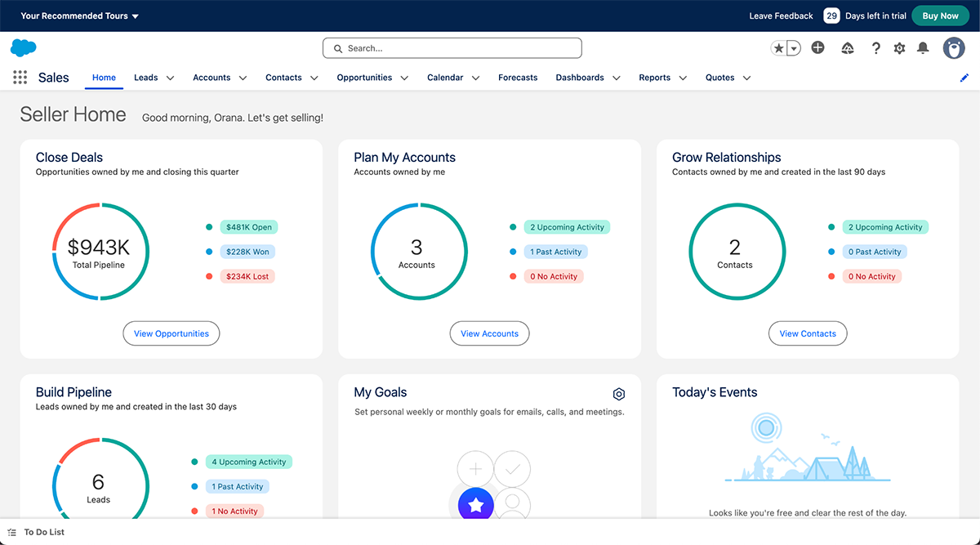This screenshot has width=980, height=545.
Task: Expand the Your Recommended Tours menu
Action: click(78, 16)
